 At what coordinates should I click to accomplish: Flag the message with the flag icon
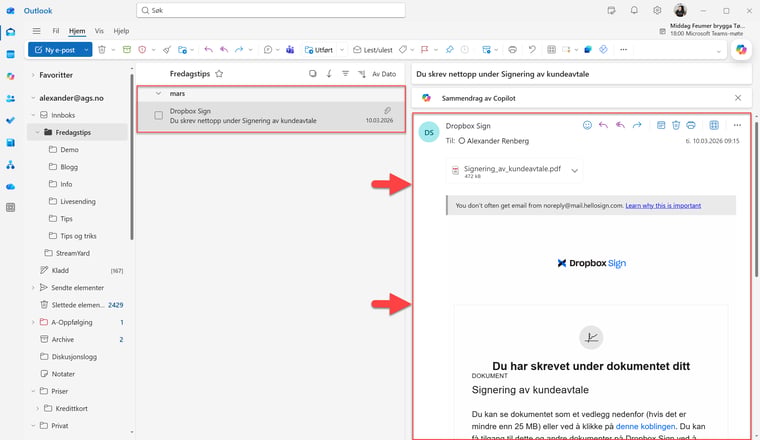(425, 49)
